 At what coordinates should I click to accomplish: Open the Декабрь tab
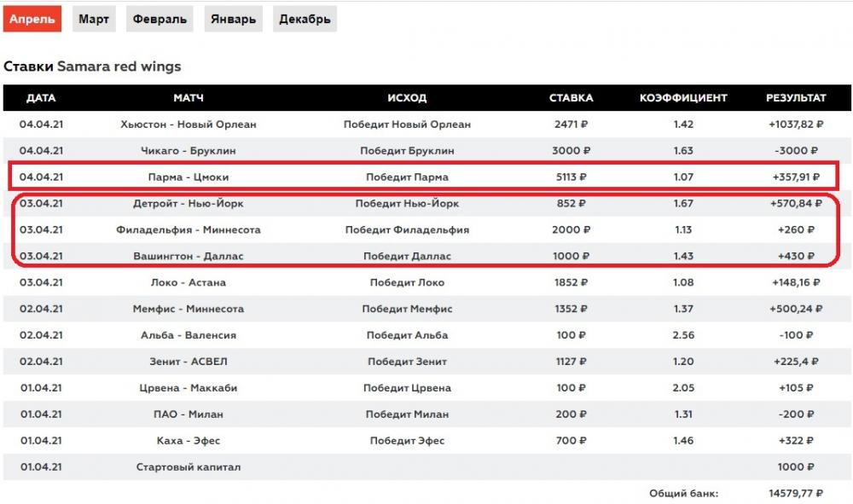pyautogui.click(x=305, y=19)
